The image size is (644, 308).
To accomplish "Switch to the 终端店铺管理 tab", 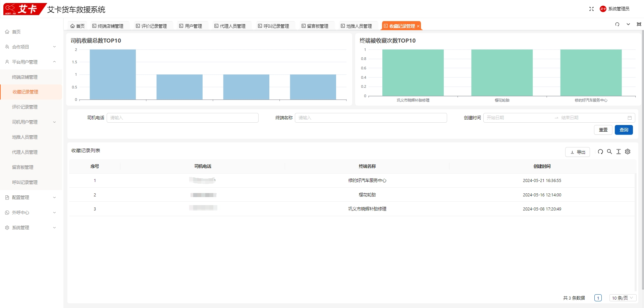I will pos(108,26).
